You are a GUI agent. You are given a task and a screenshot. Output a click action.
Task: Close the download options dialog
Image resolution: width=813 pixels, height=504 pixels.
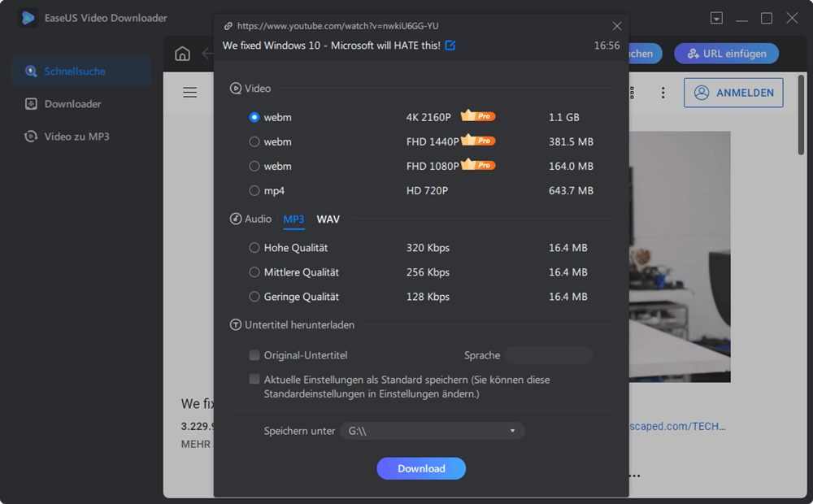tap(616, 26)
